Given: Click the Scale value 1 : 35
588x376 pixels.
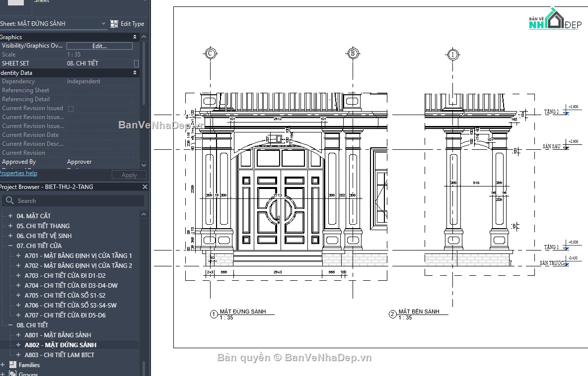Looking at the screenshot, I should click(74, 55).
